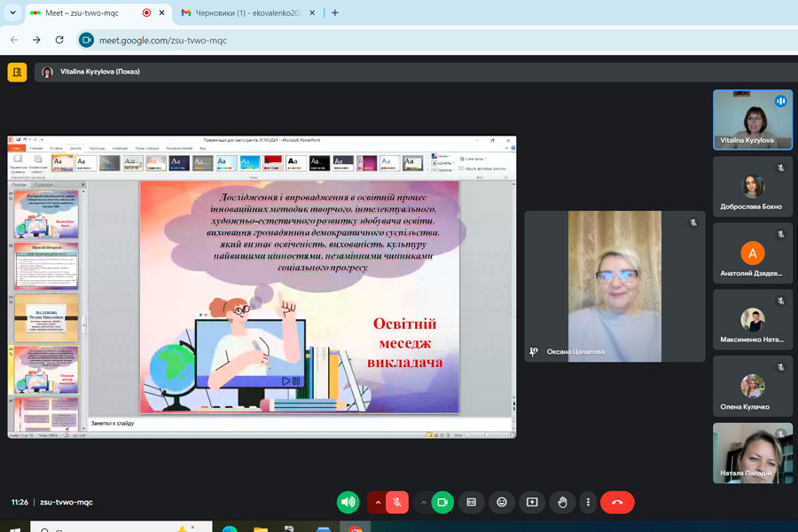Unmute the microphone in Meet
This screenshot has height=532, width=798.
pos(397,502)
